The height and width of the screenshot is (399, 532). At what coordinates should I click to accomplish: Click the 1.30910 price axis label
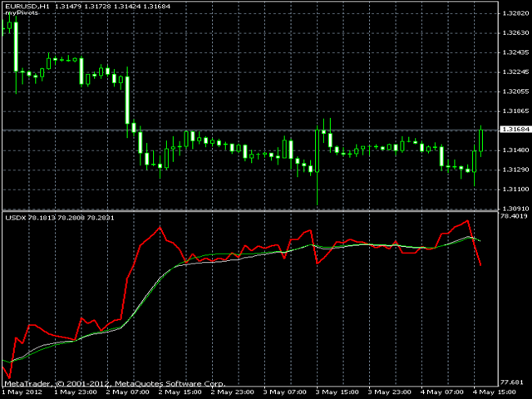click(515, 209)
